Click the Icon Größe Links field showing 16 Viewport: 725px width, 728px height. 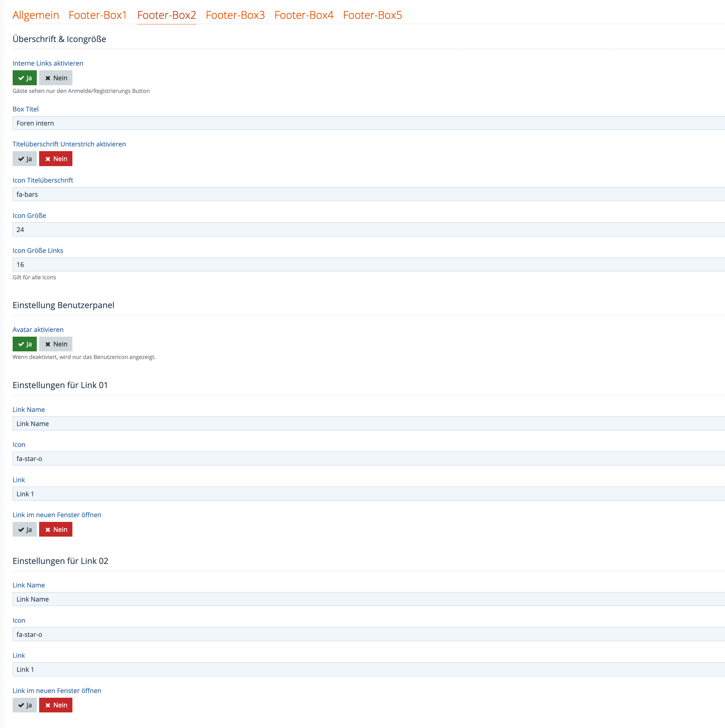368,265
